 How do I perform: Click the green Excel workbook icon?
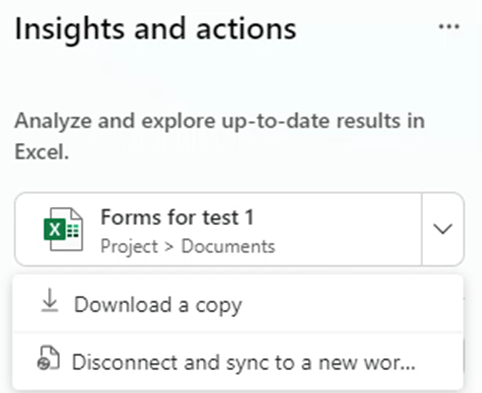click(63, 229)
